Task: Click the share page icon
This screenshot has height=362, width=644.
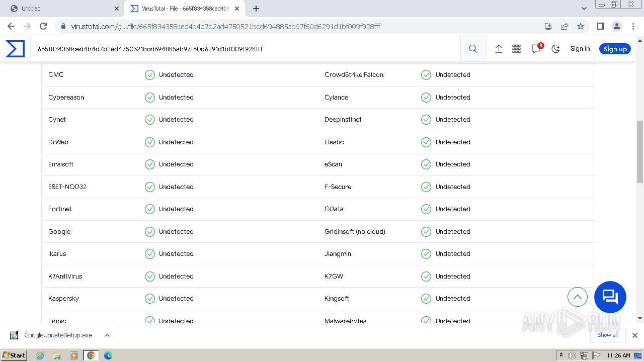Action: tap(565, 26)
